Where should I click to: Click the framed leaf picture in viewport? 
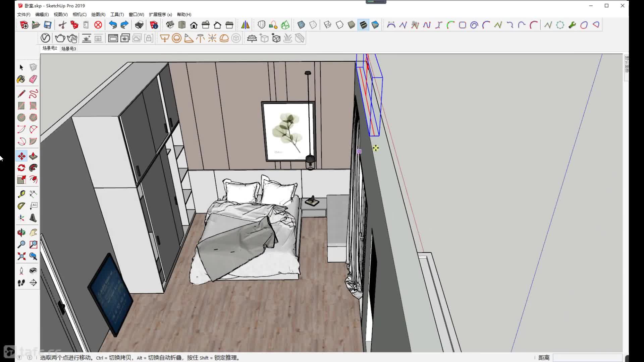click(288, 132)
